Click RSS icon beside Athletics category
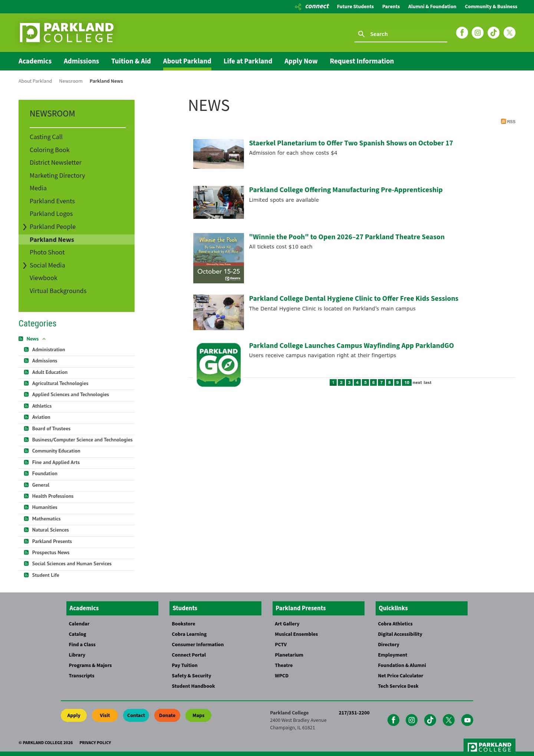The width and height of the screenshot is (534, 756). (x=26, y=406)
